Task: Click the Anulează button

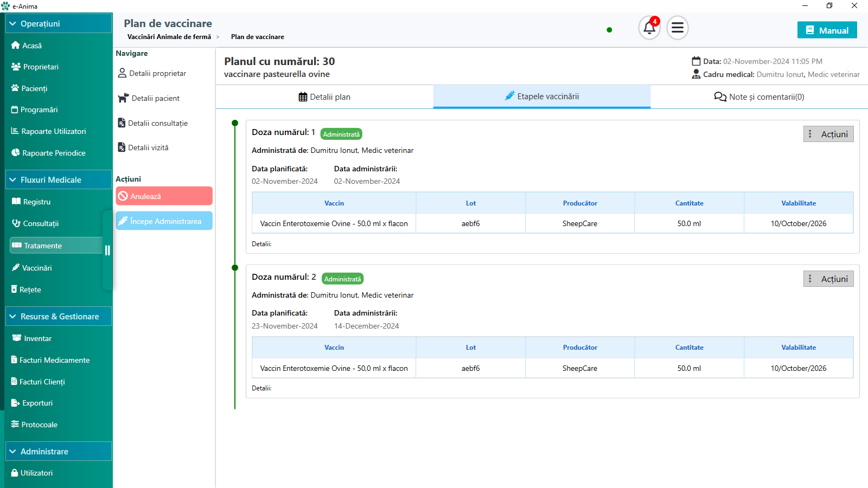Action: (164, 196)
